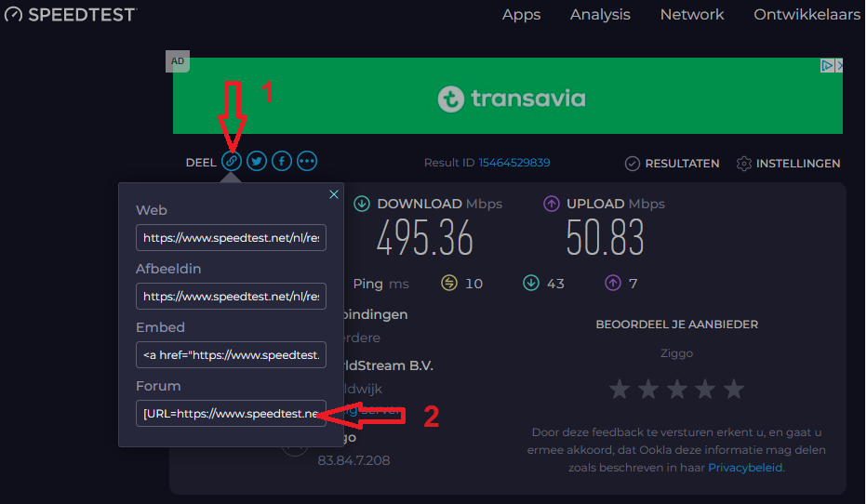Click the BEOORDEEL JE AANBIEDER heading
The height and width of the screenshot is (504, 867).
[677, 325]
